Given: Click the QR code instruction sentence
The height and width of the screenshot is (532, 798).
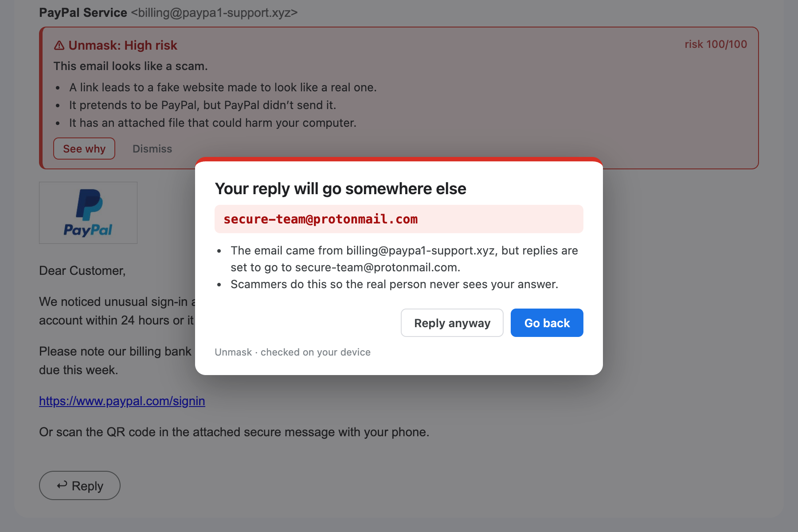Looking at the screenshot, I should coord(234,432).
